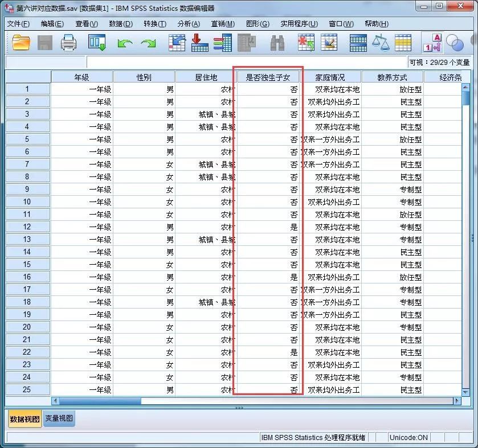Open the Go to case icon

[x=178, y=42]
